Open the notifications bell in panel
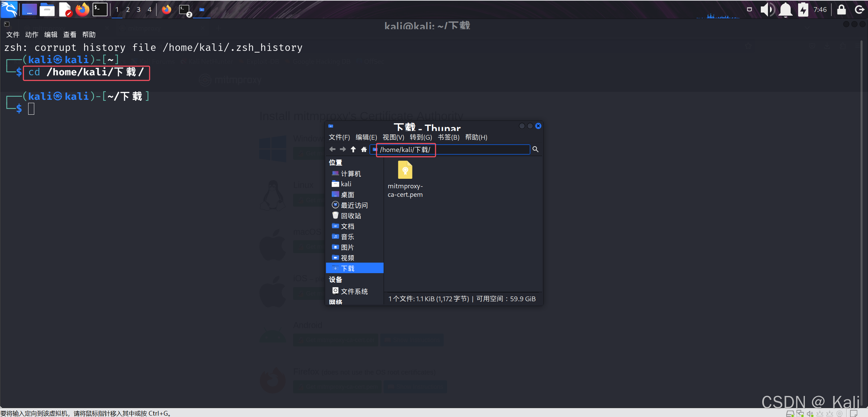This screenshot has width=868, height=417. click(785, 10)
